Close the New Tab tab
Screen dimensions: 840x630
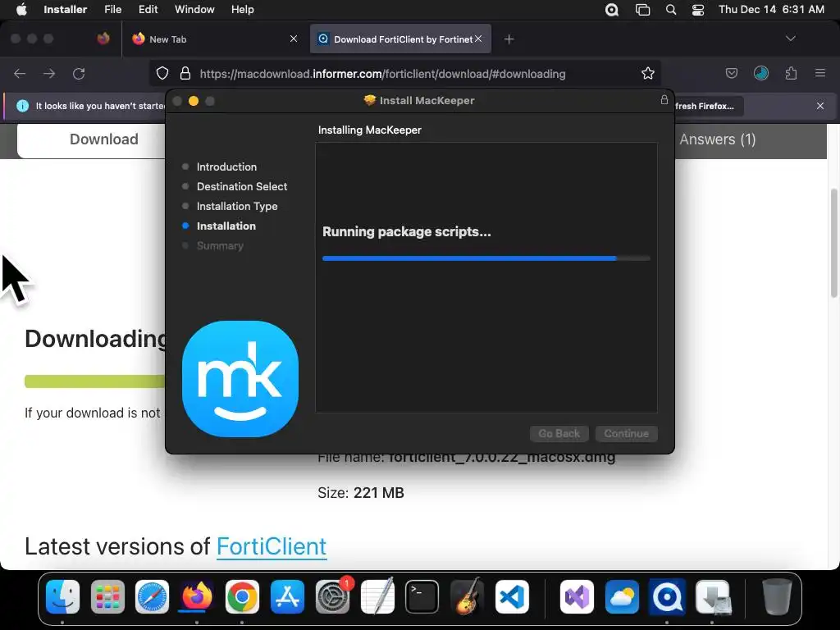click(294, 39)
